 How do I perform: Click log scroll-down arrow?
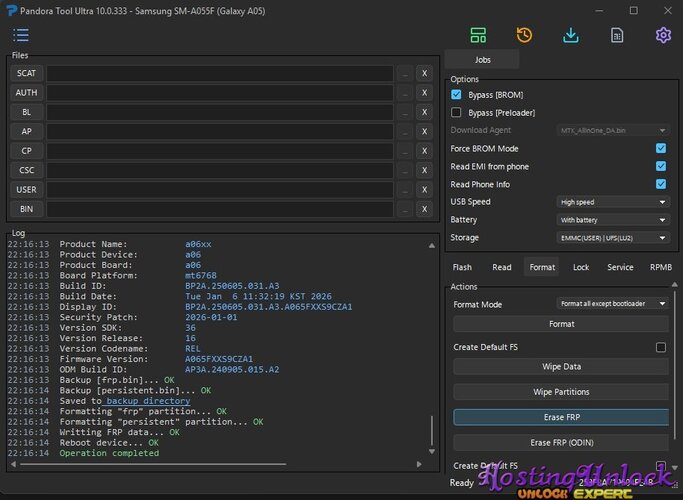click(x=432, y=452)
